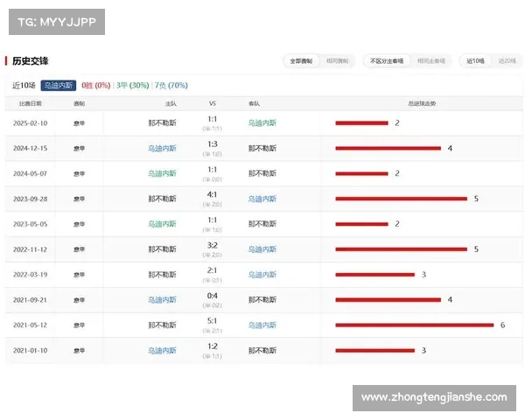Click the 3平 (30%) draw statistic
The height and width of the screenshot is (420, 525).
(x=132, y=86)
